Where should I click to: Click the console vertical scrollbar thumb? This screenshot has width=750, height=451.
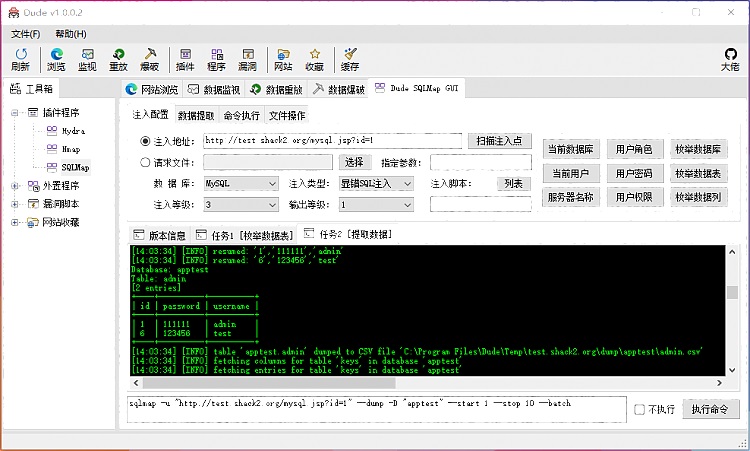(x=732, y=292)
